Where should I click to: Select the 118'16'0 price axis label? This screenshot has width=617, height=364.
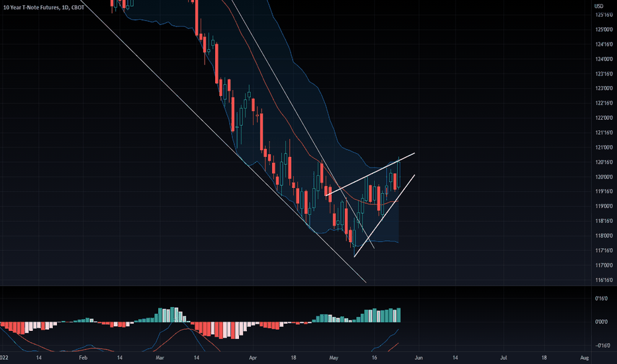604,221
